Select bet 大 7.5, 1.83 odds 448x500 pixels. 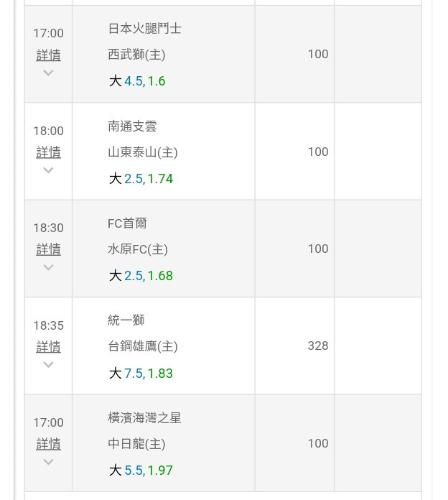pyautogui.click(x=141, y=373)
